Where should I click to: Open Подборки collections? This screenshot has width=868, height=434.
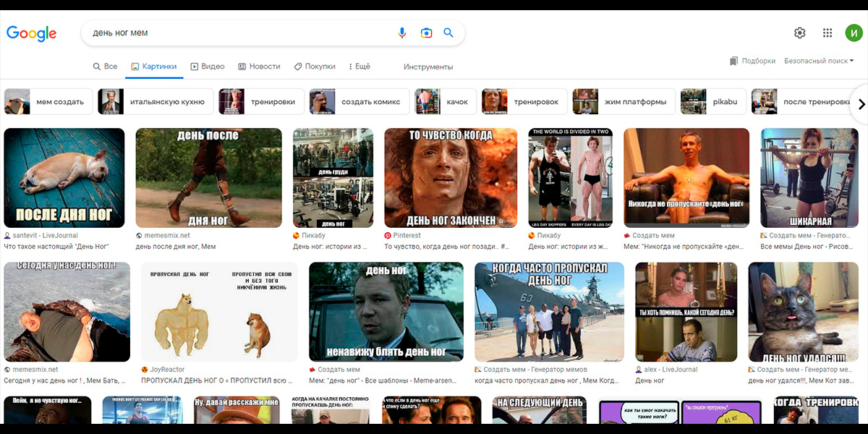coord(752,61)
